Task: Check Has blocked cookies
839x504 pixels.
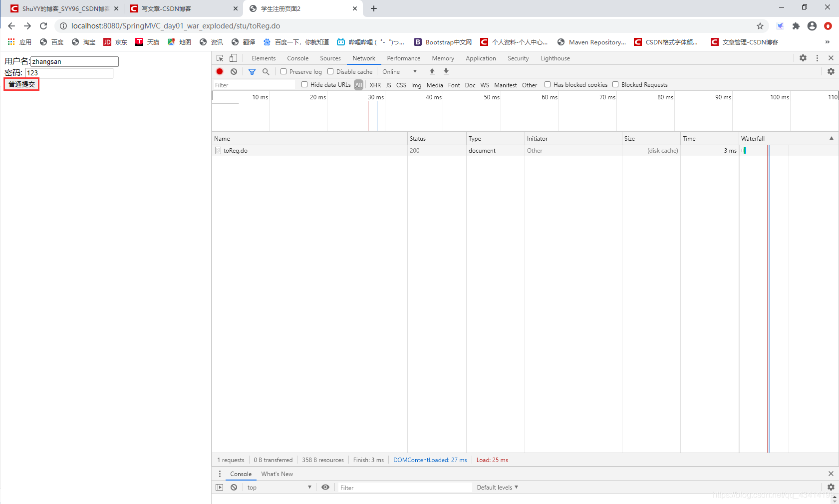Action: click(548, 84)
